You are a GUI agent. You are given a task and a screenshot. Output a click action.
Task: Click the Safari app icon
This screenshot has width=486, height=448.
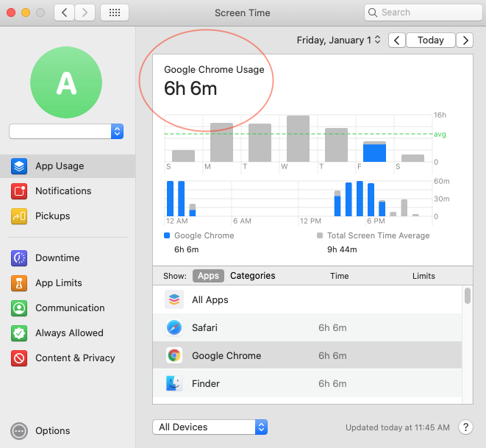[x=174, y=327]
